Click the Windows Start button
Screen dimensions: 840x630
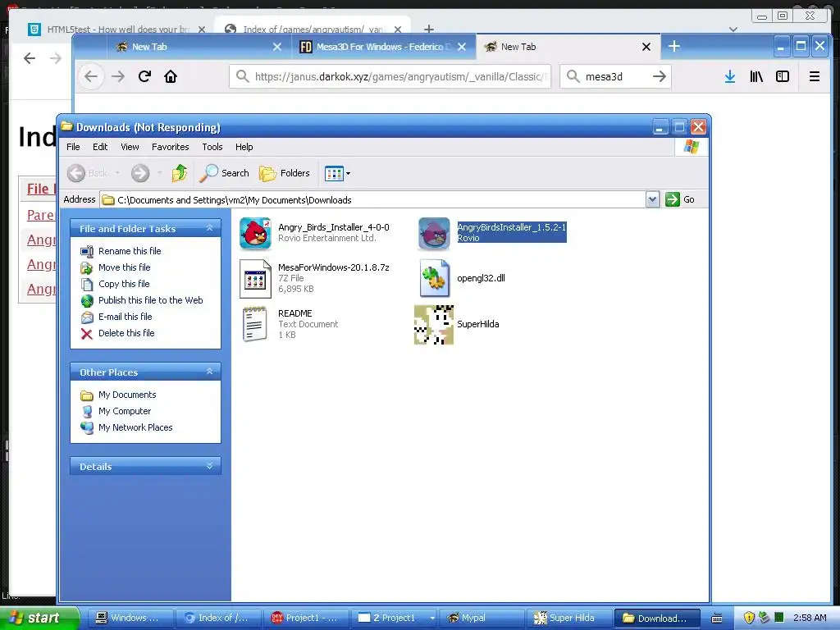pyautogui.click(x=39, y=618)
